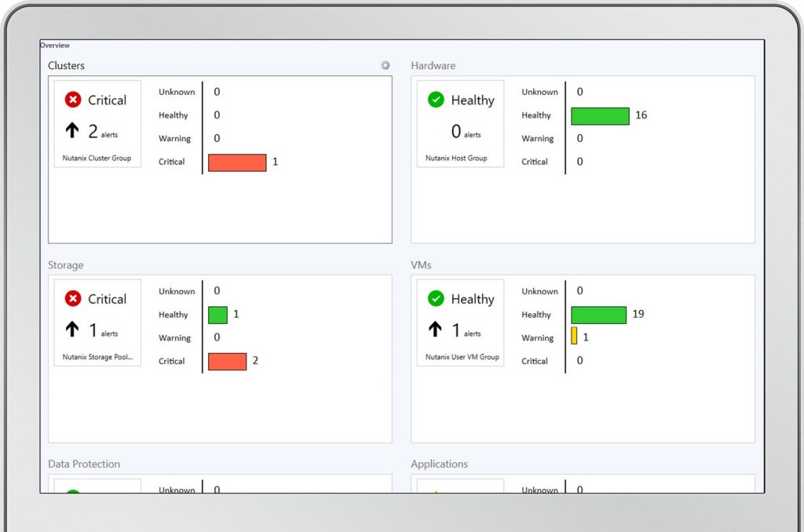Image resolution: width=804 pixels, height=532 pixels.
Task: Select the red Critical bar showing 2 in Storage
Action: (228, 361)
